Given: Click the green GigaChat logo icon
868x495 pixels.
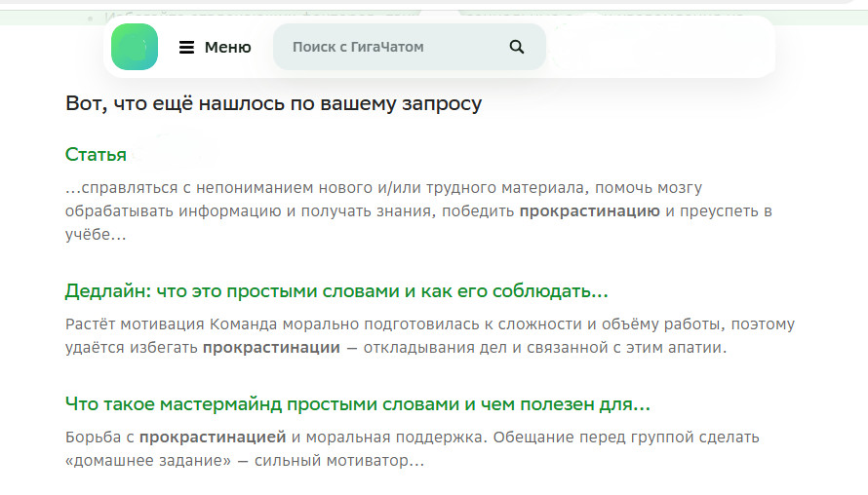Looking at the screenshot, I should click(x=135, y=47).
